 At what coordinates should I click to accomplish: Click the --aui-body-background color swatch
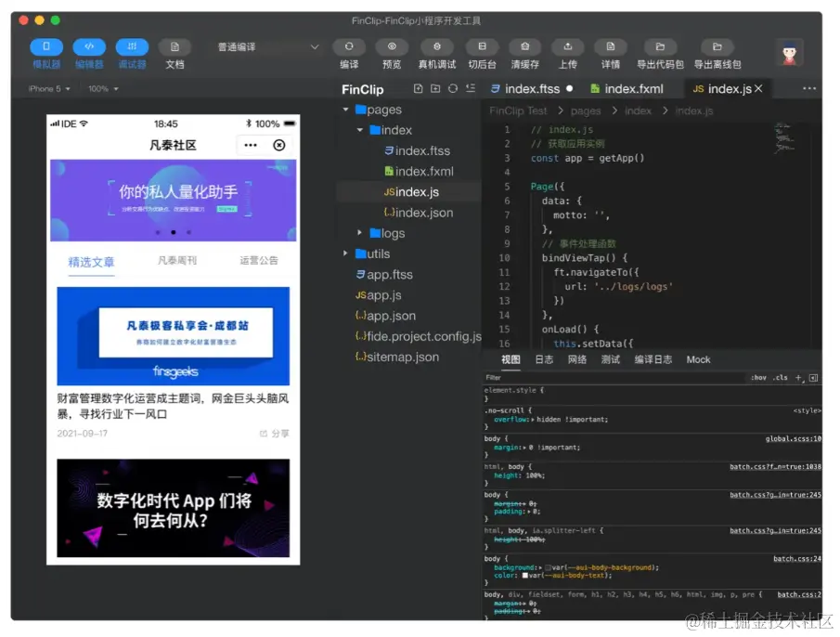click(548, 567)
